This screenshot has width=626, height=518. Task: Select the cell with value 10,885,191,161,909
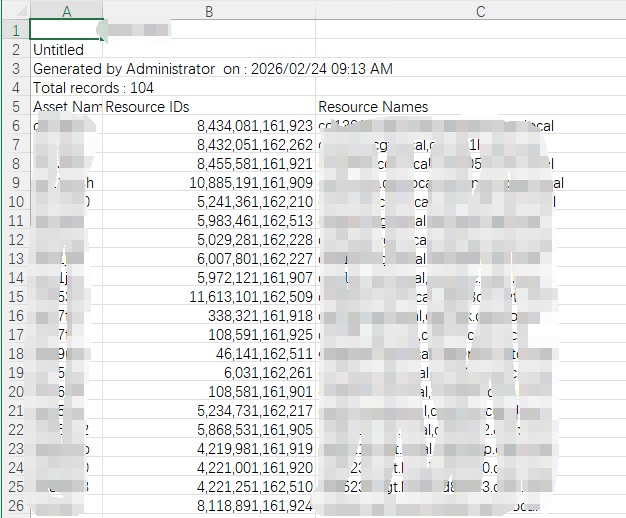pos(250,183)
